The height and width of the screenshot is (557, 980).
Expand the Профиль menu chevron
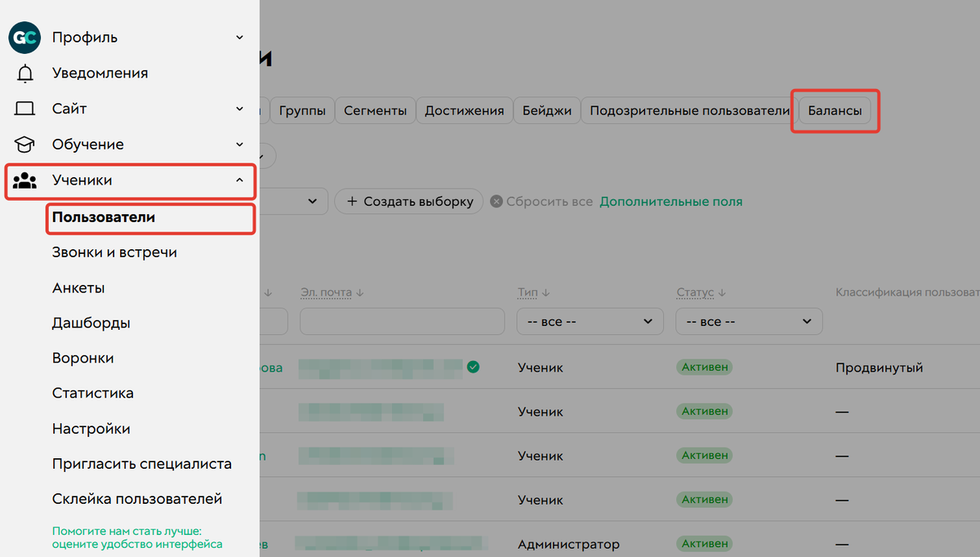tap(239, 38)
